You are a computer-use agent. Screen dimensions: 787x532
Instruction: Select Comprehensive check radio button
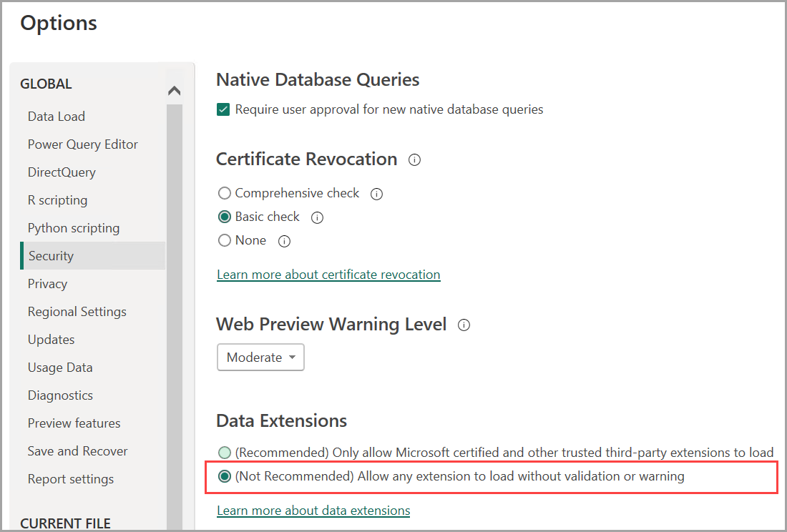pos(225,193)
